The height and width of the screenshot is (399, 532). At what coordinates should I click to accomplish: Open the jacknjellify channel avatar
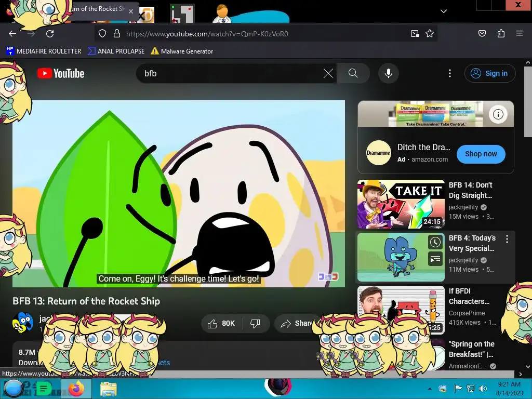coord(23,322)
